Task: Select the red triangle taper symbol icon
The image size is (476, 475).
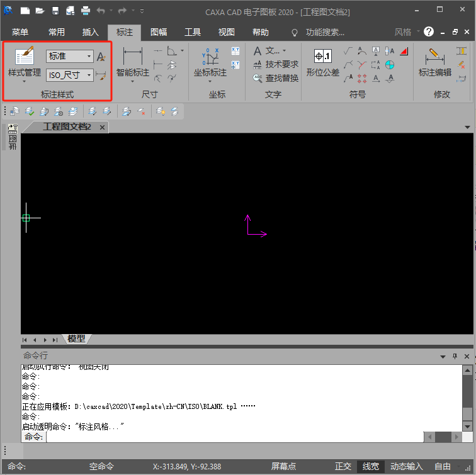Action: point(404,51)
